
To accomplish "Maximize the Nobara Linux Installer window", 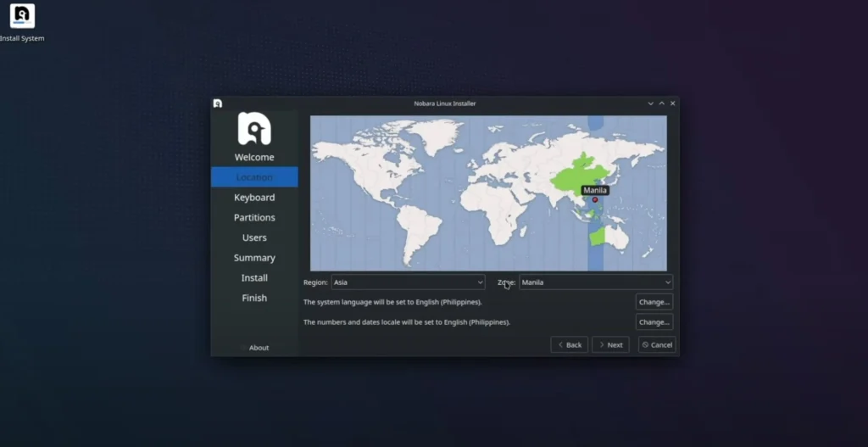I will [x=662, y=103].
